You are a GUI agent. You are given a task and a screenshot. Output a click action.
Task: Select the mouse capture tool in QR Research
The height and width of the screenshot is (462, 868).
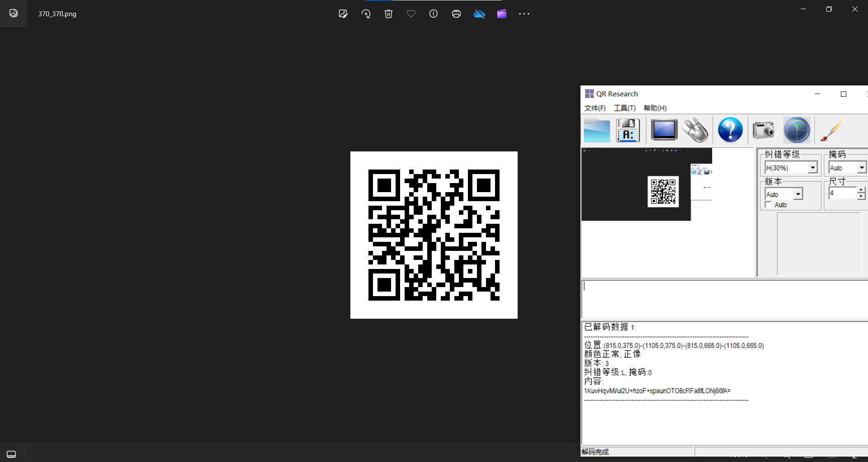[x=695, y=130]
